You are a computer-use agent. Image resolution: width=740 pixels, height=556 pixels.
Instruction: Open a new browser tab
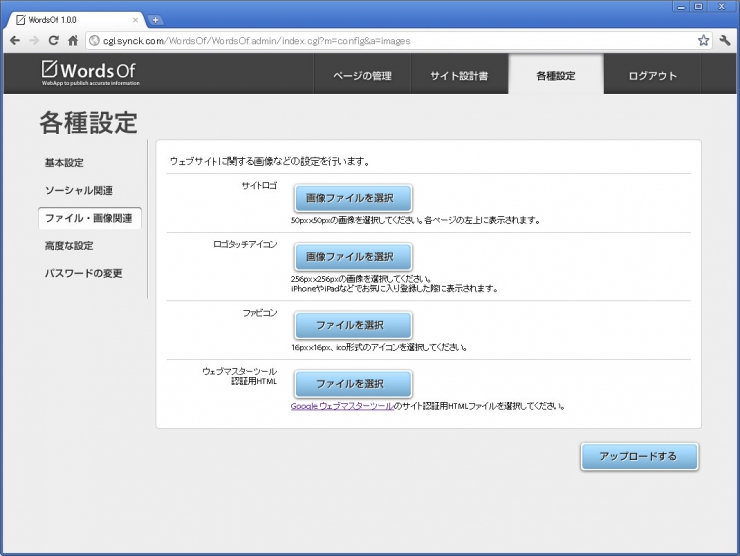click(155, 20)
